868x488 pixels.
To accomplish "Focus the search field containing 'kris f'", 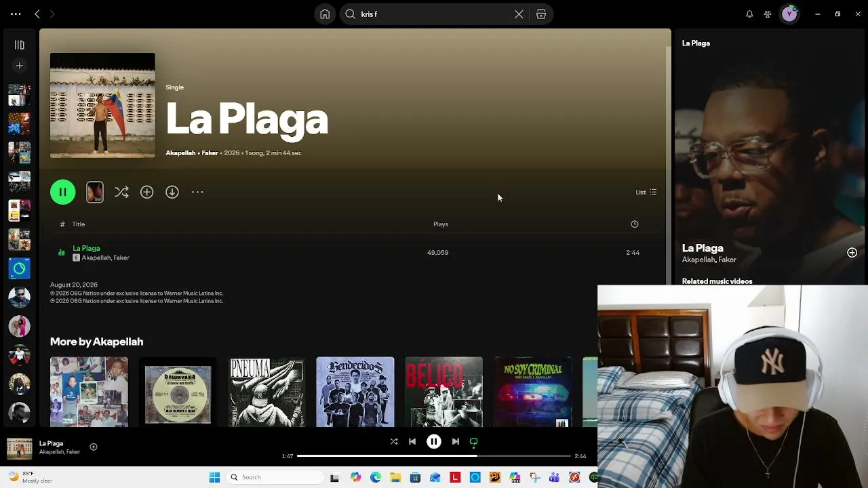I will click(434, 14).
